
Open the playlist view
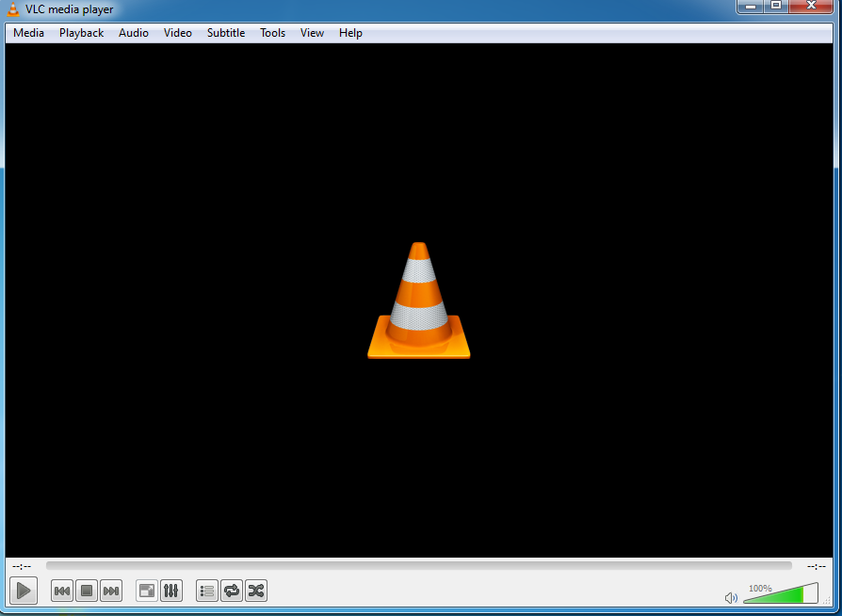coord(207,591)
